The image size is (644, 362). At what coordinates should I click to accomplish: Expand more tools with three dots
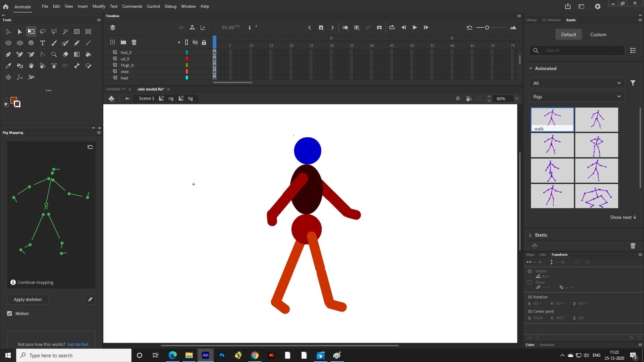(49, 90)
